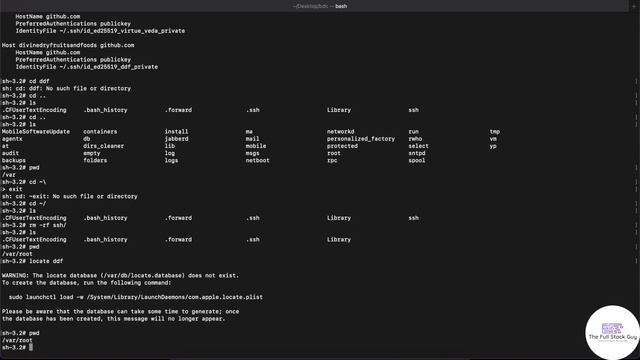
Task: Select the empty directory name
Action: [91, 153]
